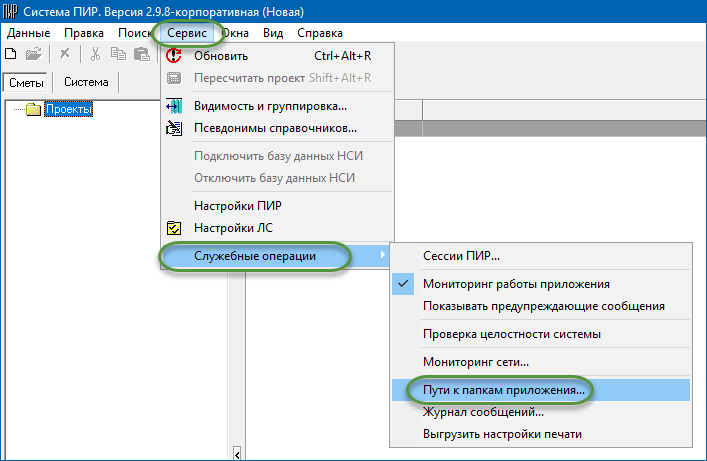Choose Видимость и группировка... entry

coord(277,106)
